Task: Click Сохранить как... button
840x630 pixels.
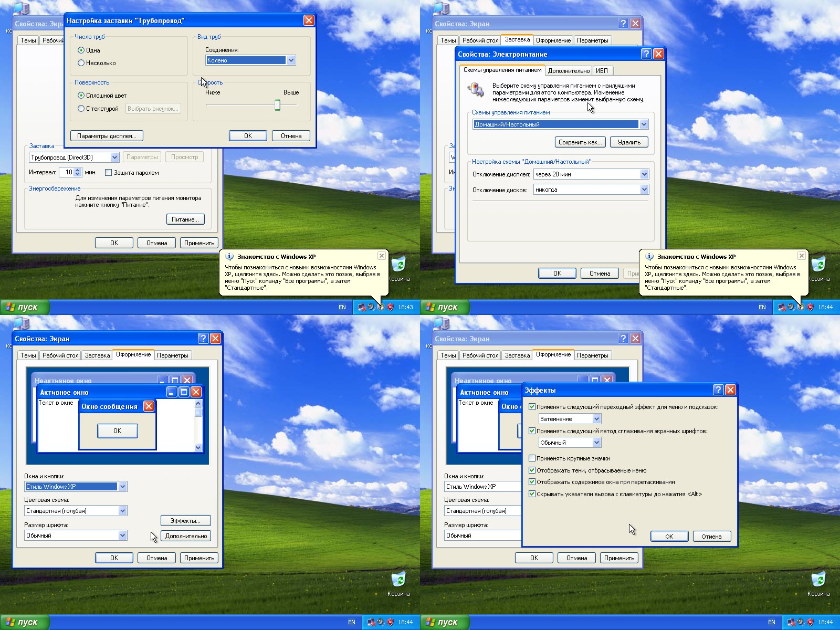Action: point(580,142)
